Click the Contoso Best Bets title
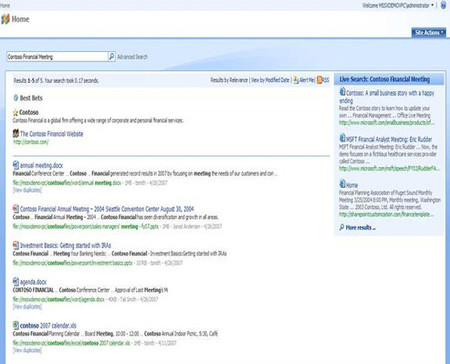This screenshot has width=450, height=364. 29,112
